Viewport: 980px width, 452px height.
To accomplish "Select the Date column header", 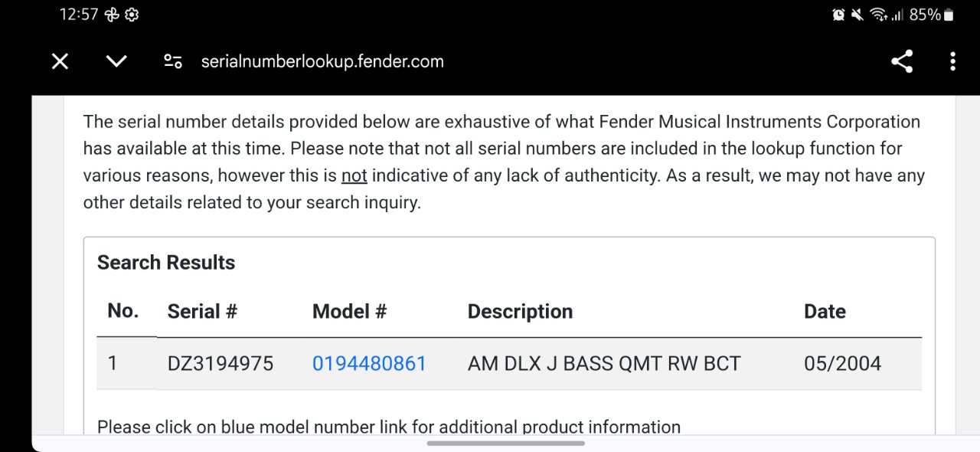I will (x=825, y=312).
